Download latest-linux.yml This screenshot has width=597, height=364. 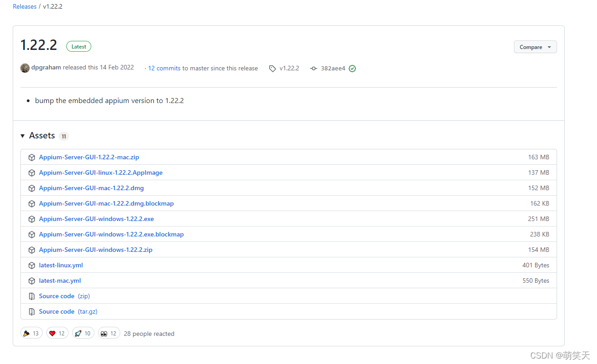[x=61, y=265]
